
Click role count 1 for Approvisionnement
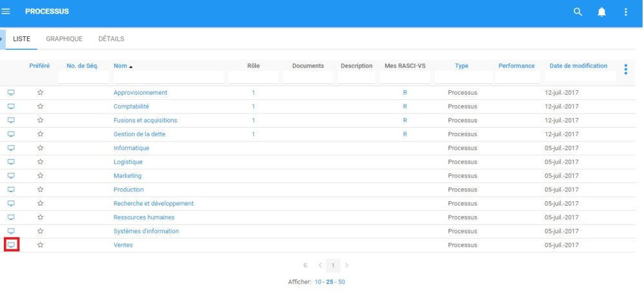pos(253,92)
